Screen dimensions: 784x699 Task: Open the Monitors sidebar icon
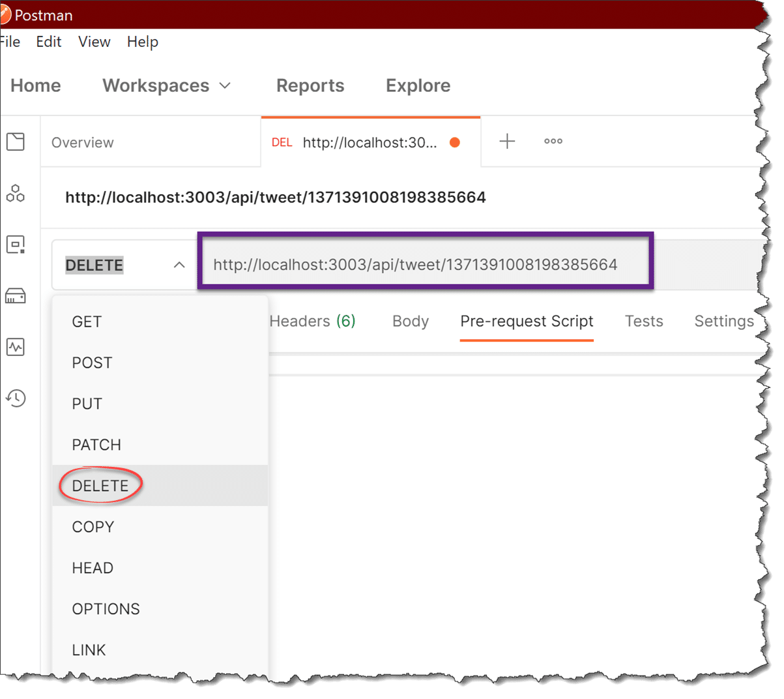(x=16, y=347)
